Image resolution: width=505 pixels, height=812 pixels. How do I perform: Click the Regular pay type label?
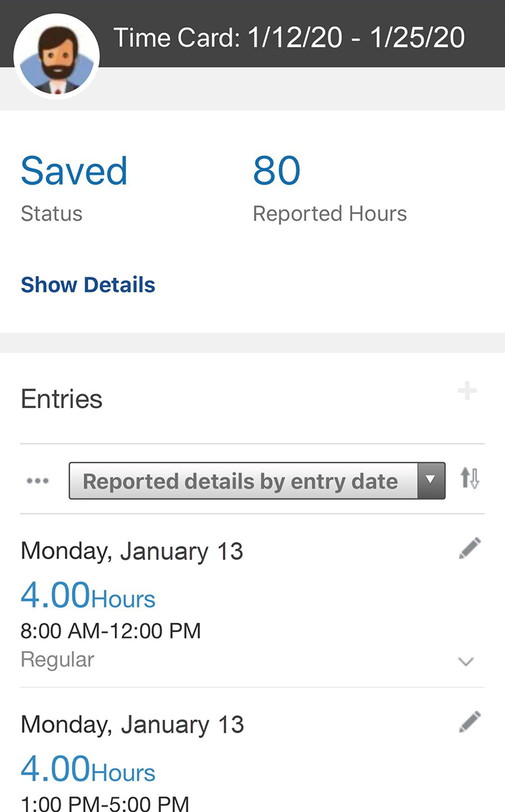click(57, 659)
